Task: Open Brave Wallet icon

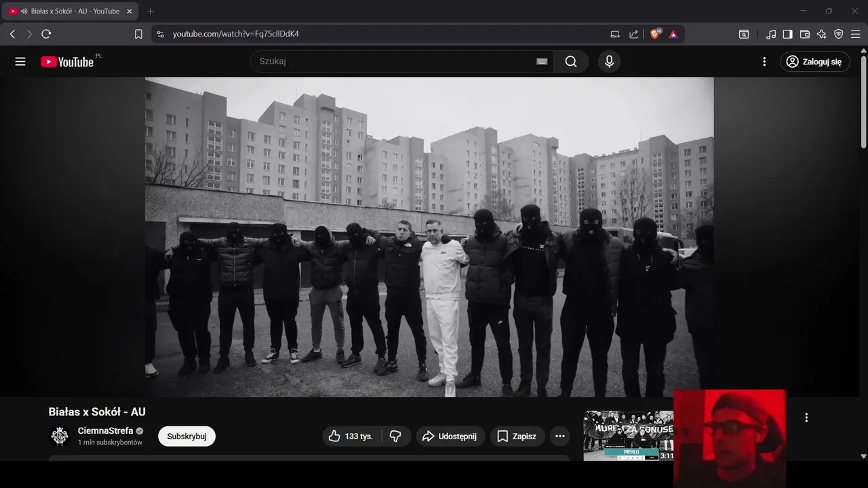Action: tap(805, 34)
